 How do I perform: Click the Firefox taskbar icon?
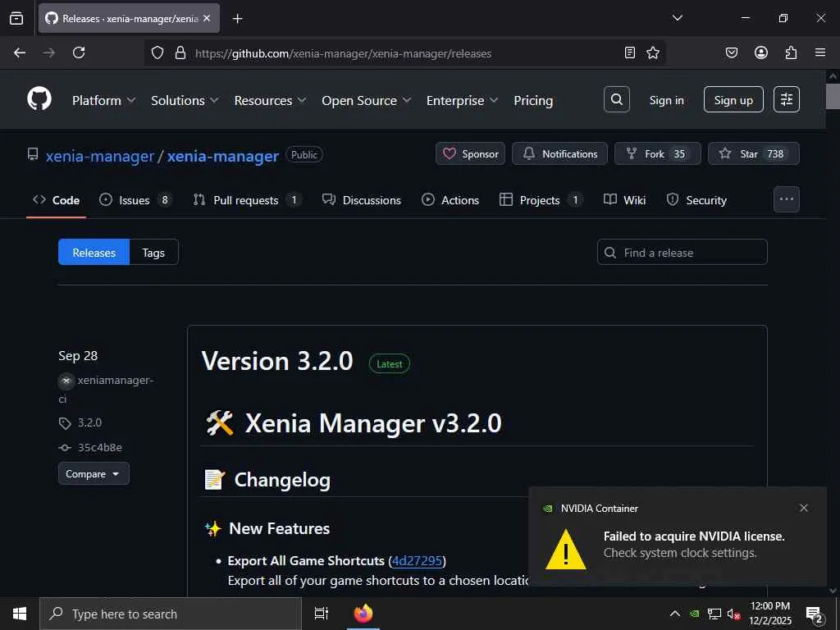click(x=363, y=614)
